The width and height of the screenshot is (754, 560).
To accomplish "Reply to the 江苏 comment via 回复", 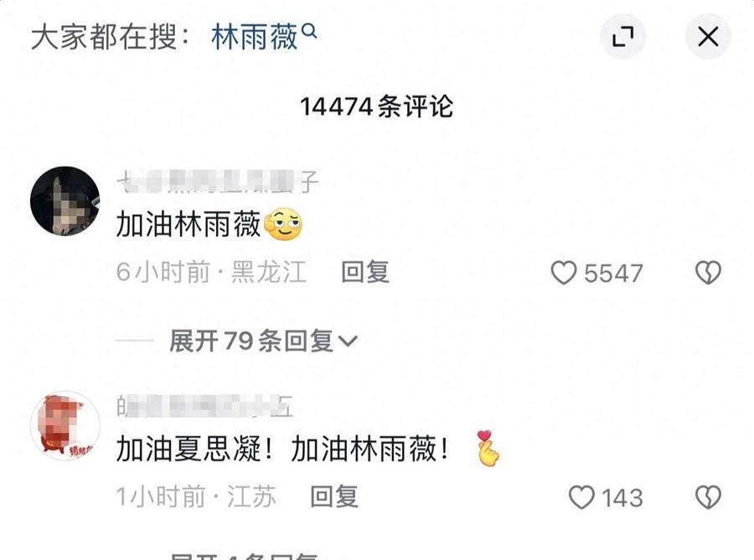I will pos(334,496).
